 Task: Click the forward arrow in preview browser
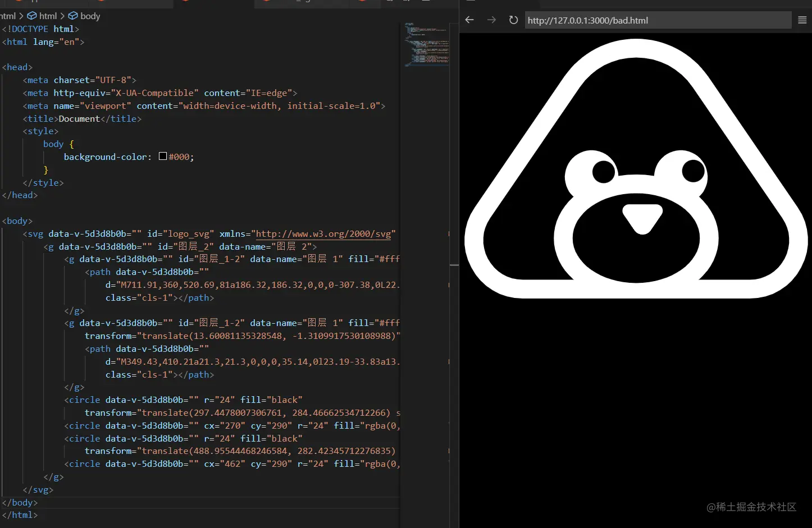tap(491, 20)
